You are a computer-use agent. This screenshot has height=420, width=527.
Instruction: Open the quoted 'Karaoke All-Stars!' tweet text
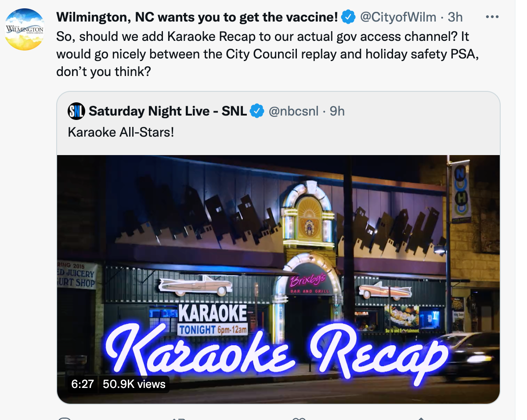point(121,132)
